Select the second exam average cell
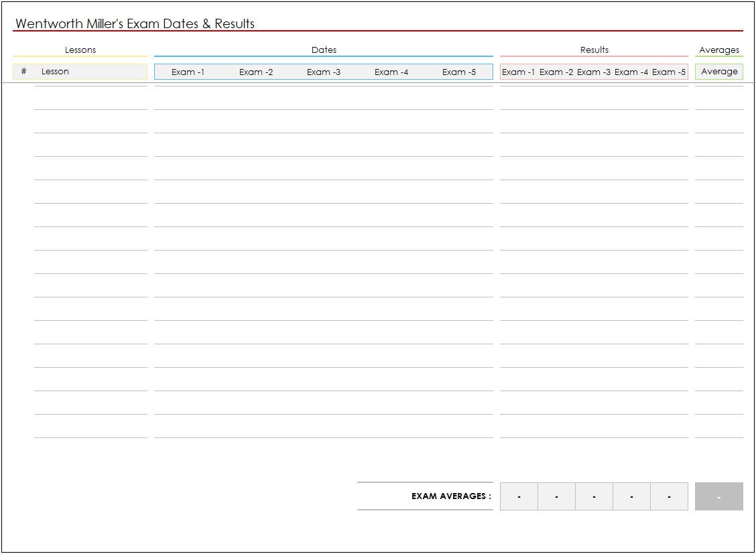Screen dimensions: 756x554 (556, 496)
